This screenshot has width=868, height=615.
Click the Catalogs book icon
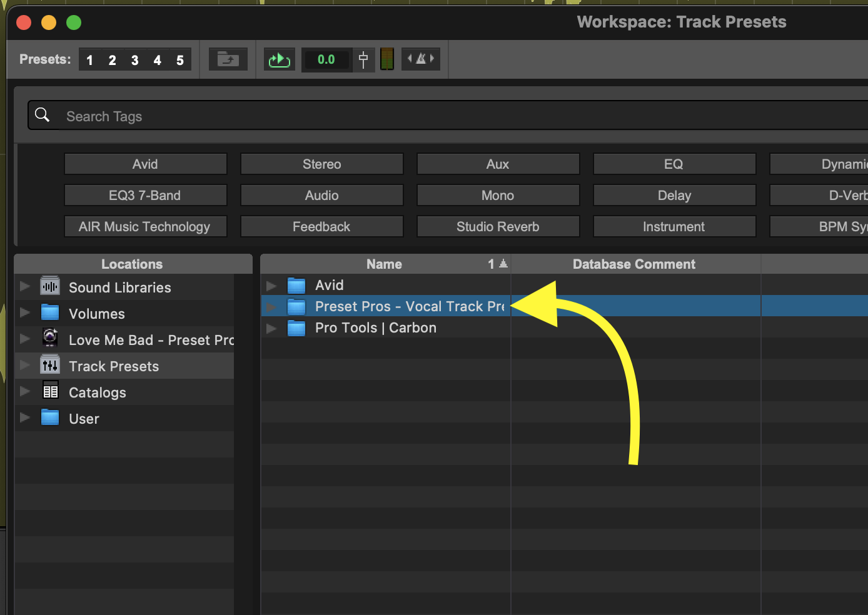pyautogui.click(x=51, y=391)
